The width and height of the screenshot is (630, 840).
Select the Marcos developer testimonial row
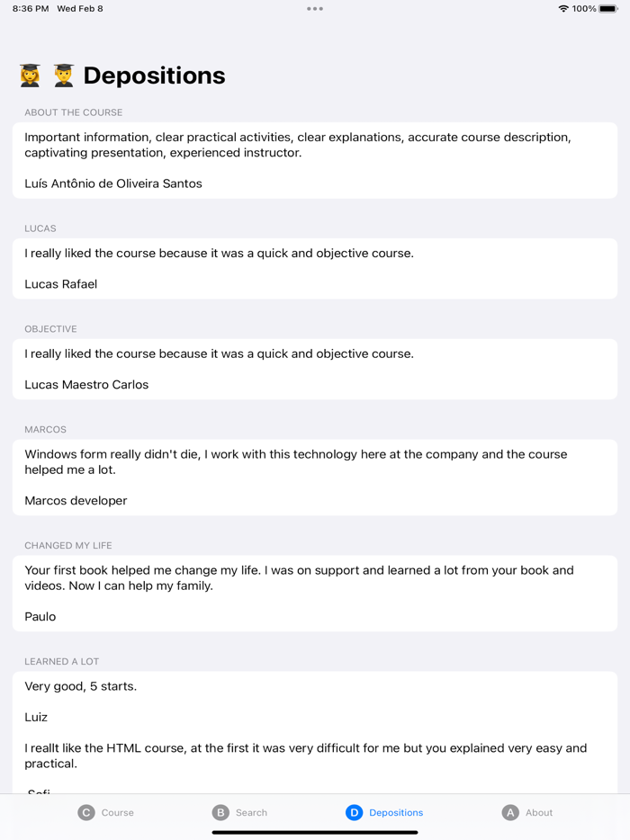(x=76, y=501)
